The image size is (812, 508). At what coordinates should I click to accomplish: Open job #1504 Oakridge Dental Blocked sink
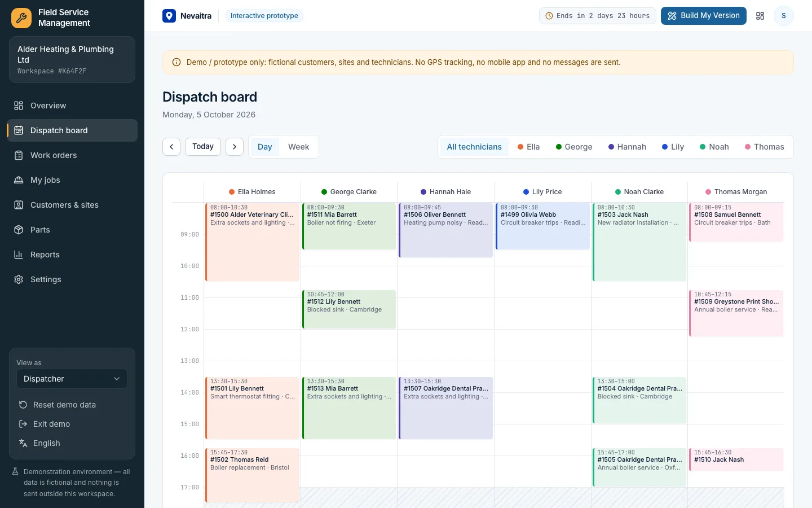(x=639, y=400)
